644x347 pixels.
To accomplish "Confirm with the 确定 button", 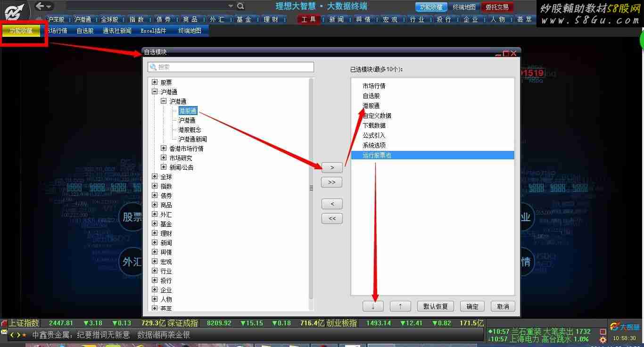I will point(472,306).
